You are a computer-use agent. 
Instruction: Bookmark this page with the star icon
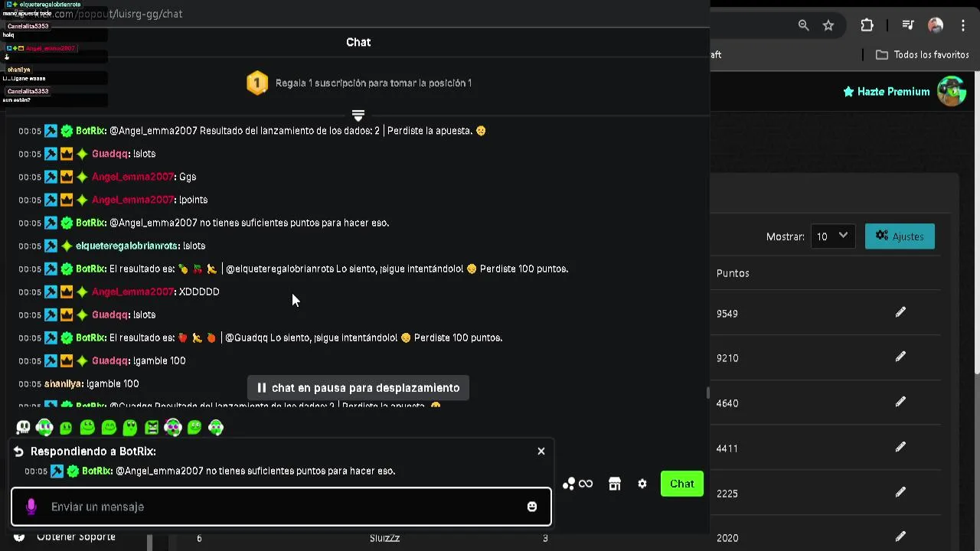[x=828, y=25]
